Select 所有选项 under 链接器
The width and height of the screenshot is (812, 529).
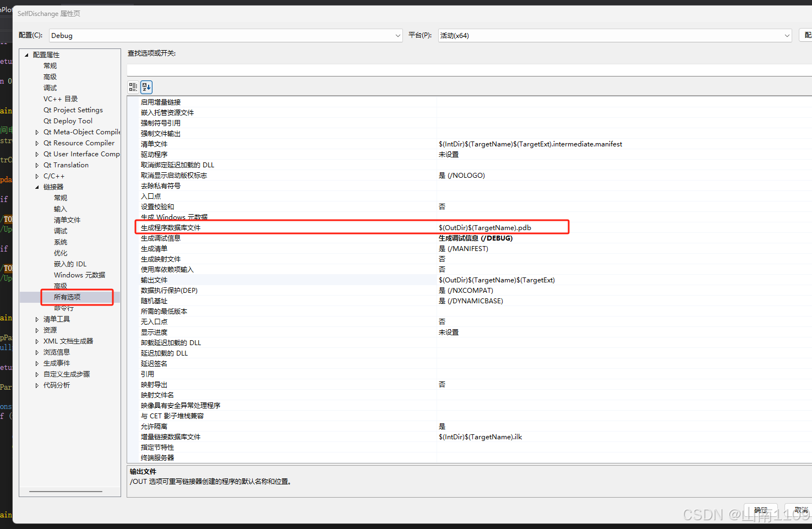click(x=67, y=297)
